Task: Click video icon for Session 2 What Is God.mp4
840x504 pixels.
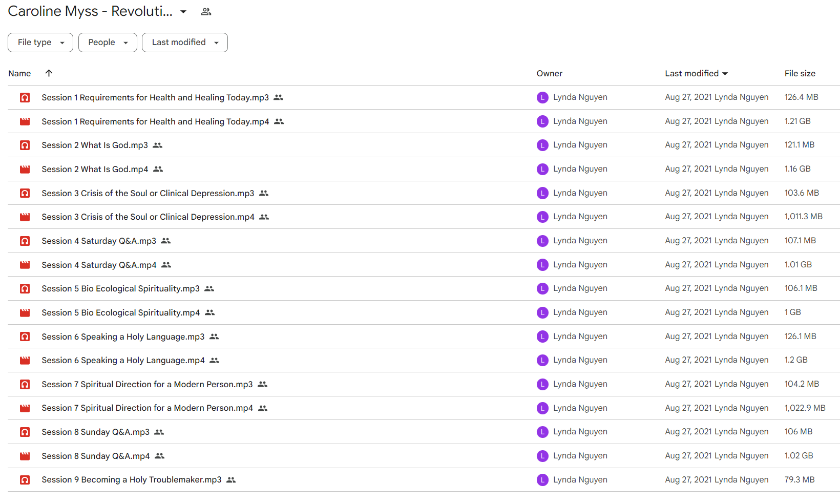Action: point(25,169)
